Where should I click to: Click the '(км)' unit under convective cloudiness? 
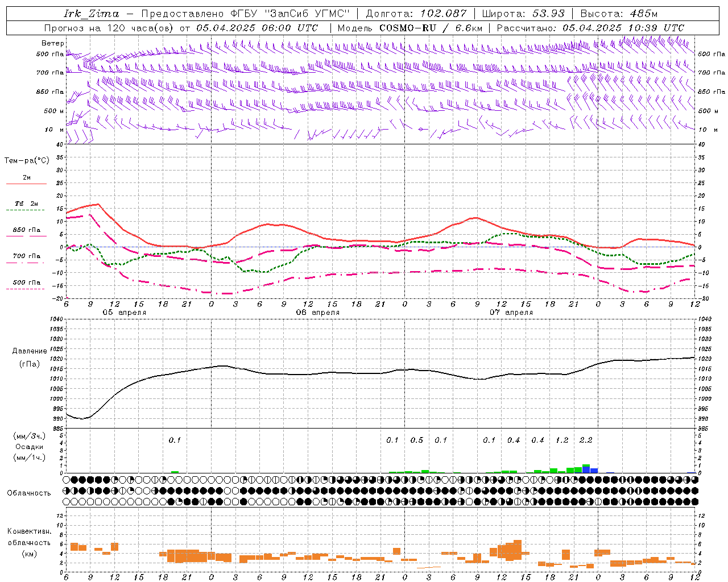pyautogui.click(x=30, y=554)
